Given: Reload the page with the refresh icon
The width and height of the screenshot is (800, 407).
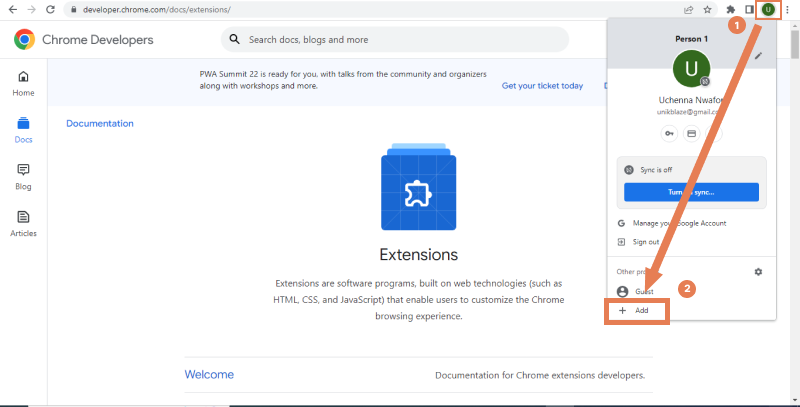Looking at the screenshot, I should (50, 10).
